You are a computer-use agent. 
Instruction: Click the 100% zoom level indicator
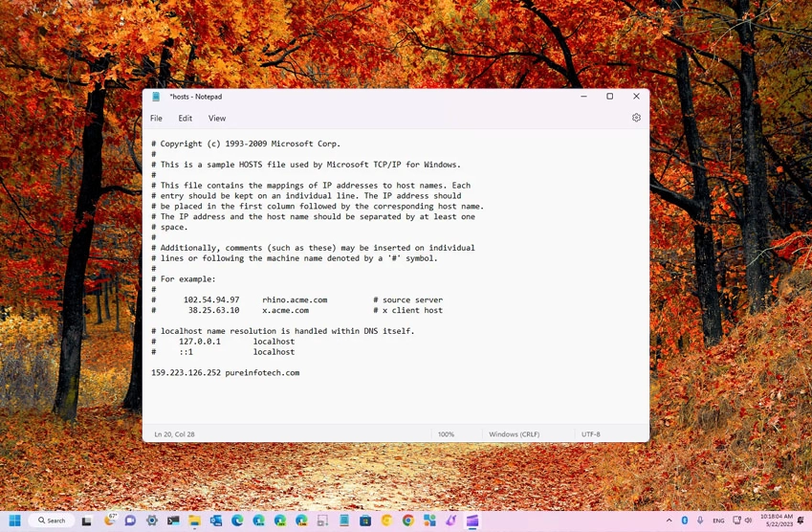pos(446,434)
